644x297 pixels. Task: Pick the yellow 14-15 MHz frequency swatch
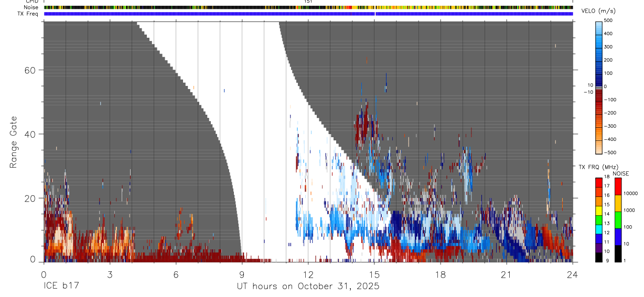598,211
